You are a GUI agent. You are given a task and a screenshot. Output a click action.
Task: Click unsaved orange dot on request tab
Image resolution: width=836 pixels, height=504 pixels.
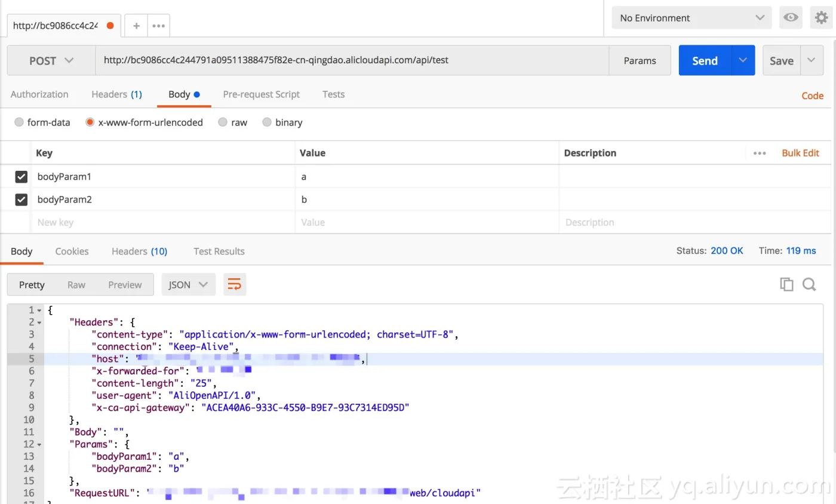click(110, 26)
